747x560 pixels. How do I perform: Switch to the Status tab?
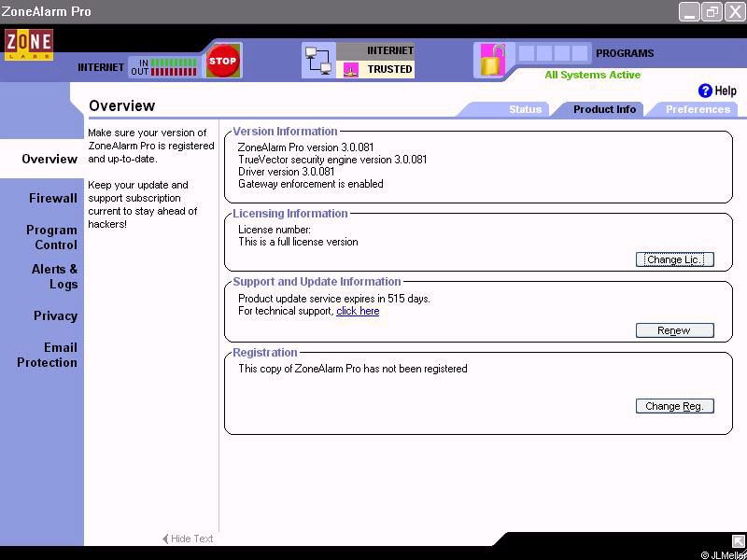coord(525,109)
